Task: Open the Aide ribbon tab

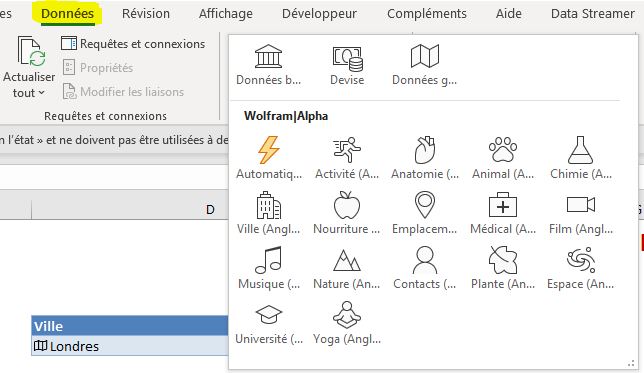Action: (508, 14)
